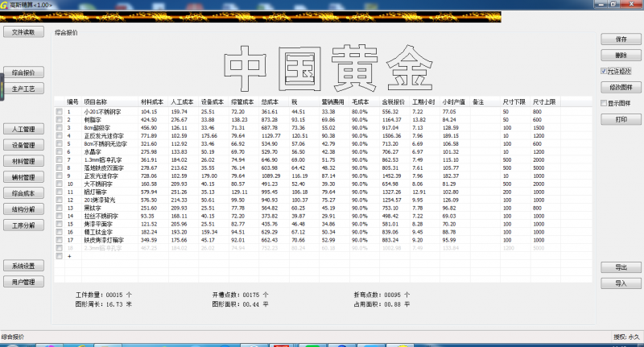Open the 综合成本 page
This screenshot has width=644, height=347.
[23, 193]
